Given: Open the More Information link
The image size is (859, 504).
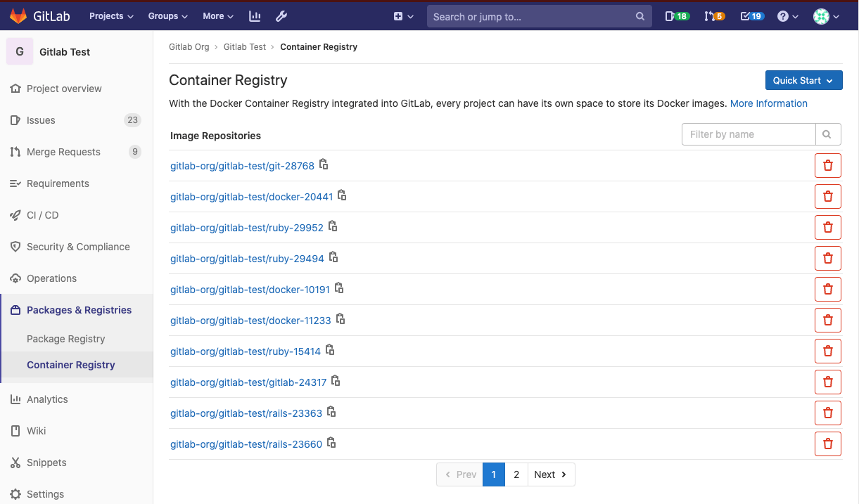Looking at the screenshot, I should (x=768, y=103).
